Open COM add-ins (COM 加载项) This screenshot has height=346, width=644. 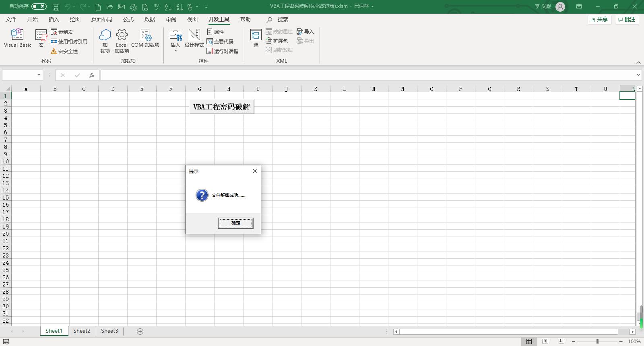(x=145, y=38)
